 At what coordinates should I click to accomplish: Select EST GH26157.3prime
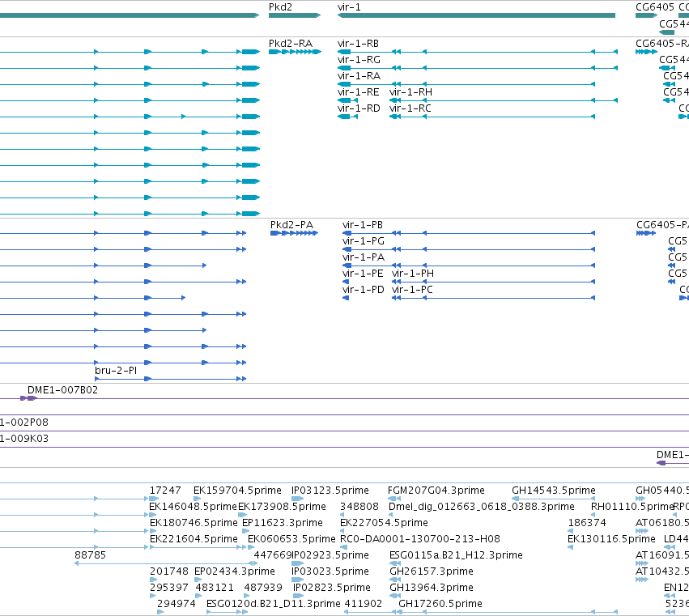(432, 572)
